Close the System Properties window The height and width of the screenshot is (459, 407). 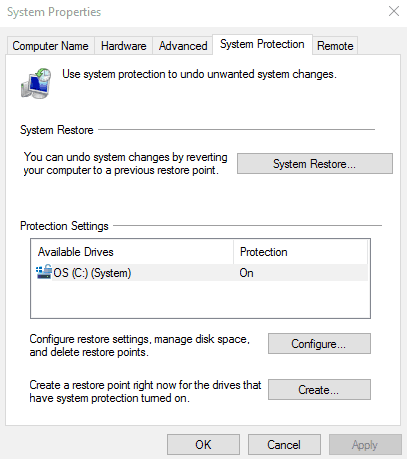394,11
